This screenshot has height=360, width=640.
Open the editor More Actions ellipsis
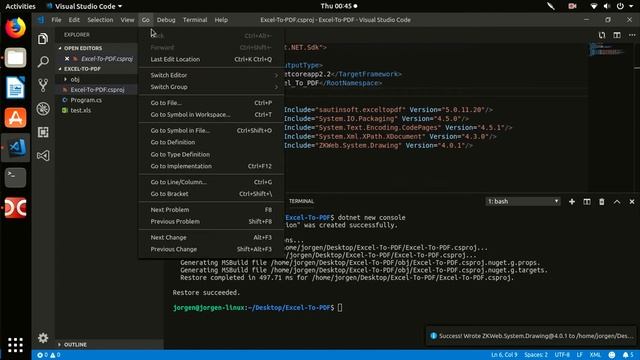pos(632,35)
